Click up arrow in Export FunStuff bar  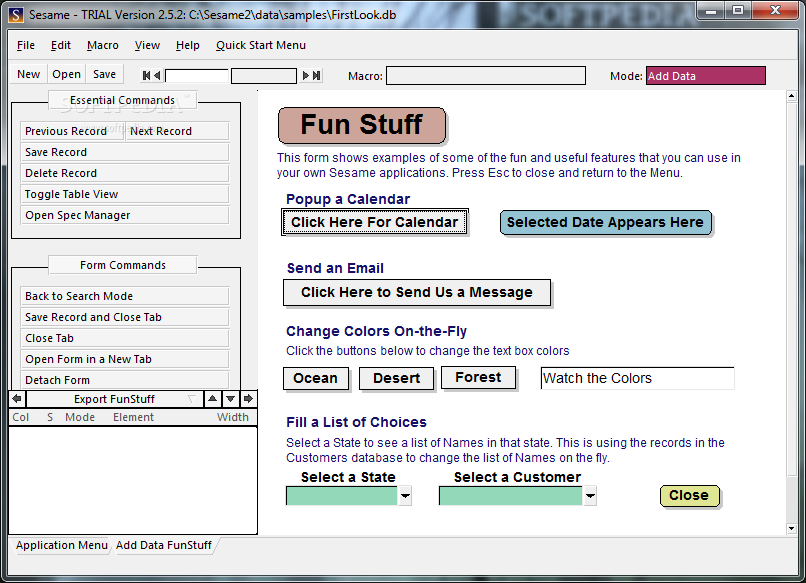point(212,398)
